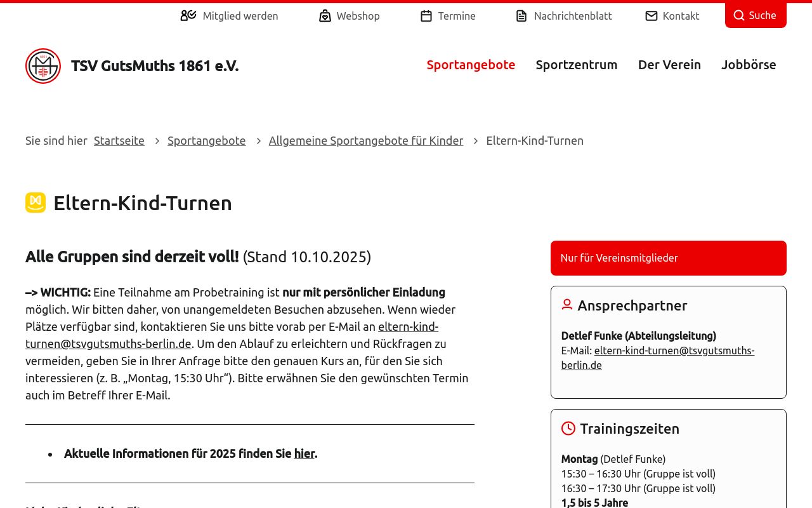Viewport: 812px width, 508px height.
Task: Go to the Jobbörse menu item
Action: [x=749, y=65]
